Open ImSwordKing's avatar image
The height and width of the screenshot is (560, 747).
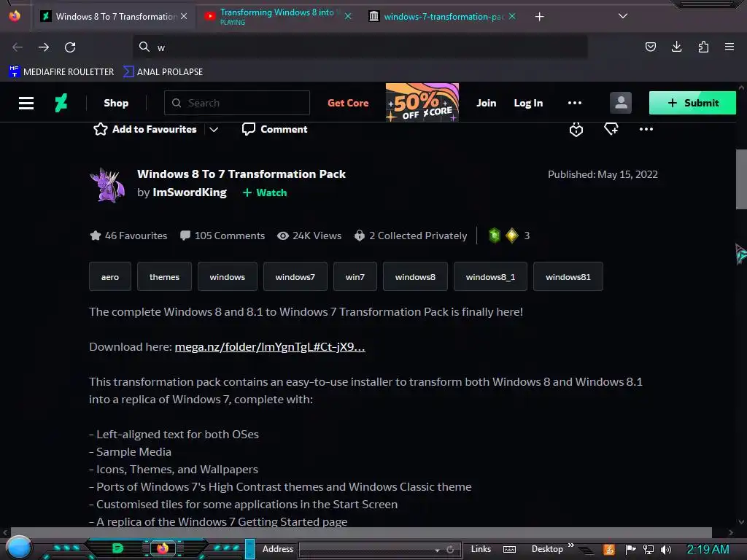pos(108,184)
